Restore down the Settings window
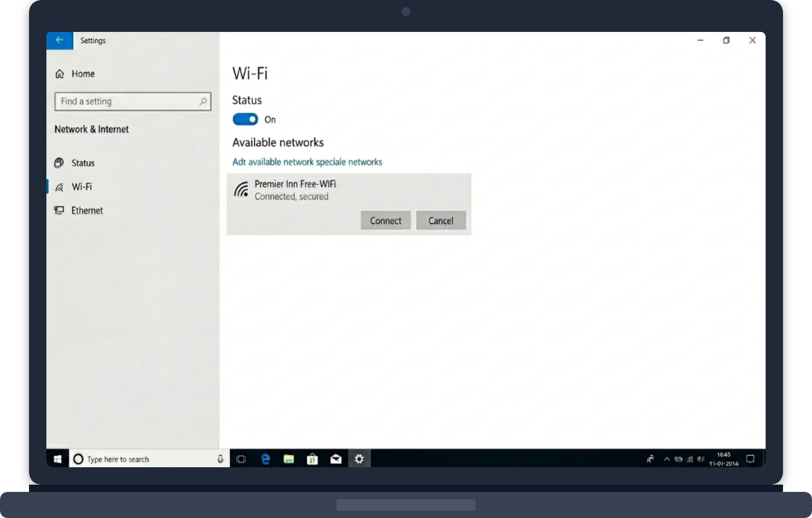Image resolution: width=812 pixels, height=518 pixels. [x=726, y=40]
